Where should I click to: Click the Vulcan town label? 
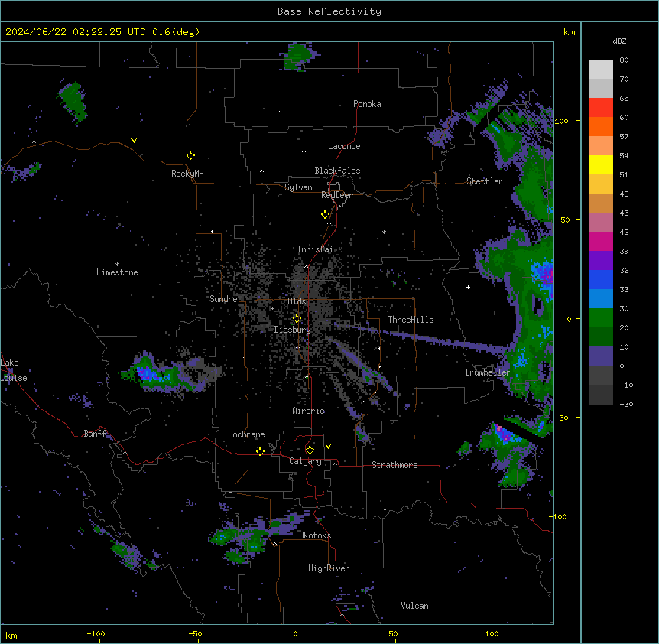click(415, 606)
